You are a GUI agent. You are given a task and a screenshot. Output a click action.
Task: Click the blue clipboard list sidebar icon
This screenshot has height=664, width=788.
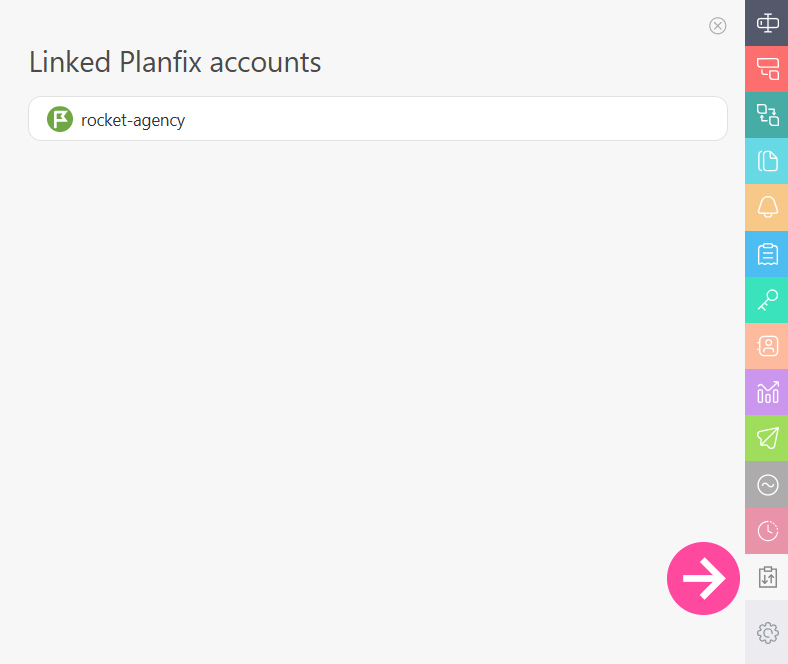(x=767, y=253)
